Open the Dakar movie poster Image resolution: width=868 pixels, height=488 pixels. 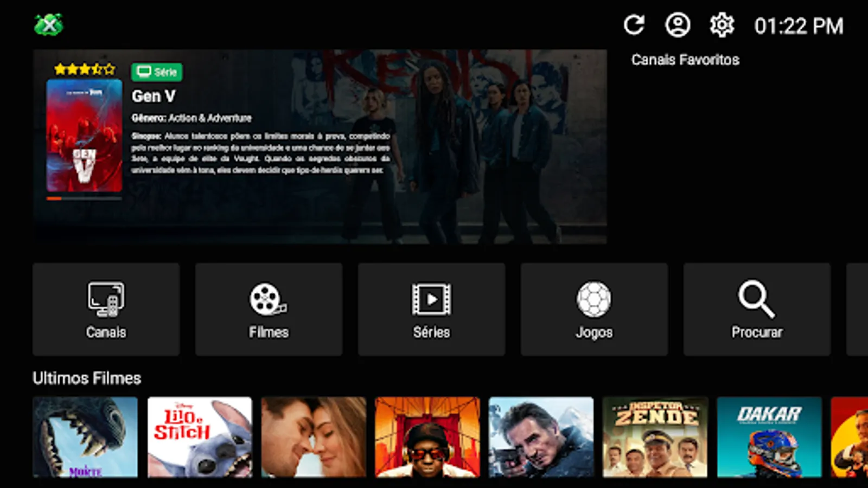[x=769, y=437]
